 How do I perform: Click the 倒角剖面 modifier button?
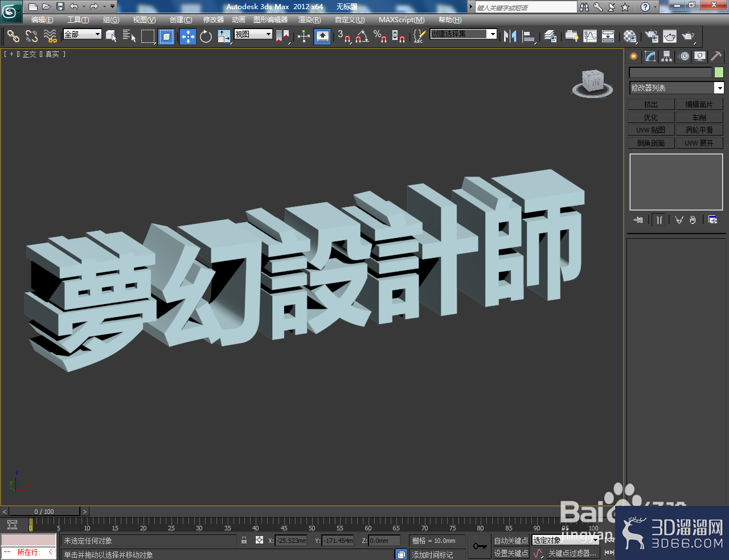pos(651,143)
